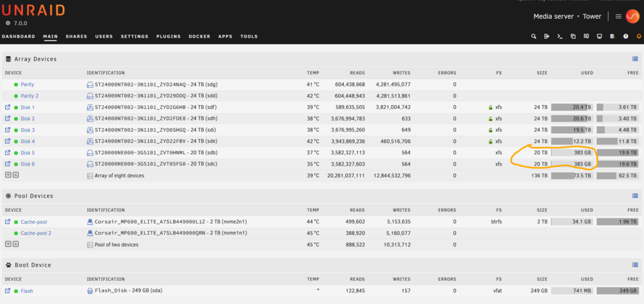The width and height of the screenshot is (644, 304).
Task: Go to the Users tab
Action: 104,37
